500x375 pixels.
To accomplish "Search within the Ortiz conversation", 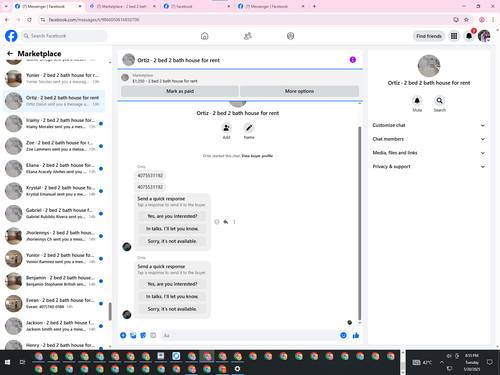I will tap(440, 100).
